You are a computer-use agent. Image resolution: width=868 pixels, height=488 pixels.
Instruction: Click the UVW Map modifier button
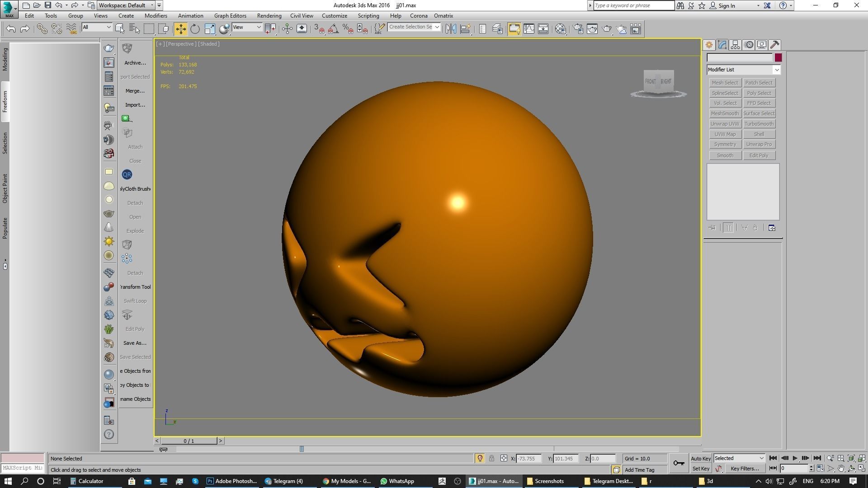(725, 134)
